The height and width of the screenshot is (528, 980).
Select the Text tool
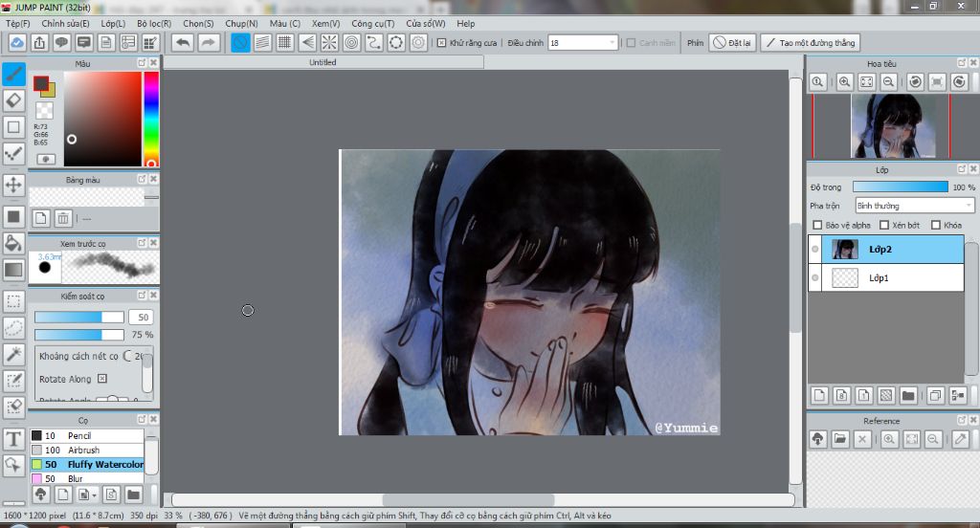[13, 439]
